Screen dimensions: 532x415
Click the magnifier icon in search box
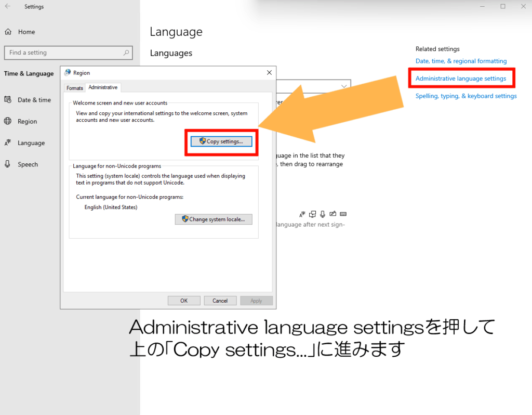[126, 53]
